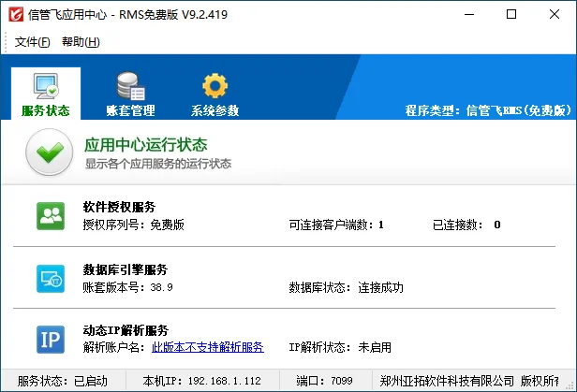Click the 动态IP解析服务 IP icon

pyautogui.click(x=51, y=340)
